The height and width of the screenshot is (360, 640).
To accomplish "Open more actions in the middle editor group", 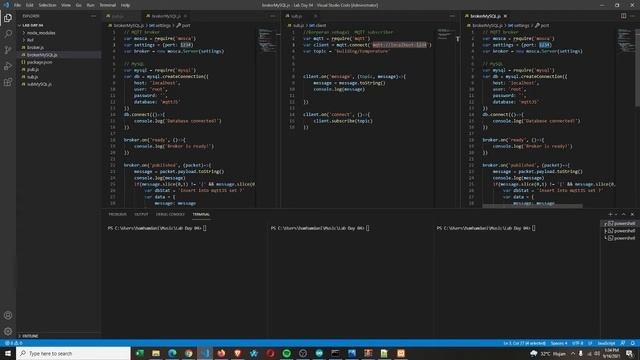I will click(x=452, y=16).
